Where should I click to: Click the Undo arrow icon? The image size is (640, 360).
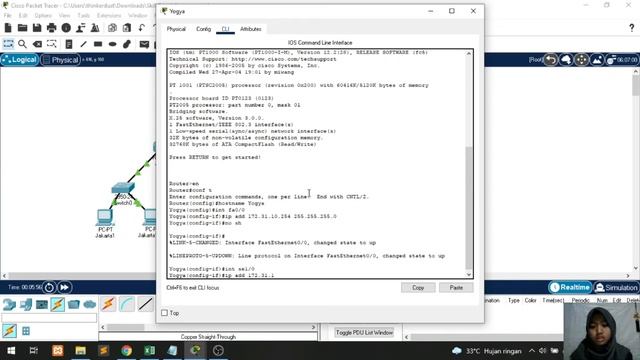pyautogui.click(x=142, y=28)
